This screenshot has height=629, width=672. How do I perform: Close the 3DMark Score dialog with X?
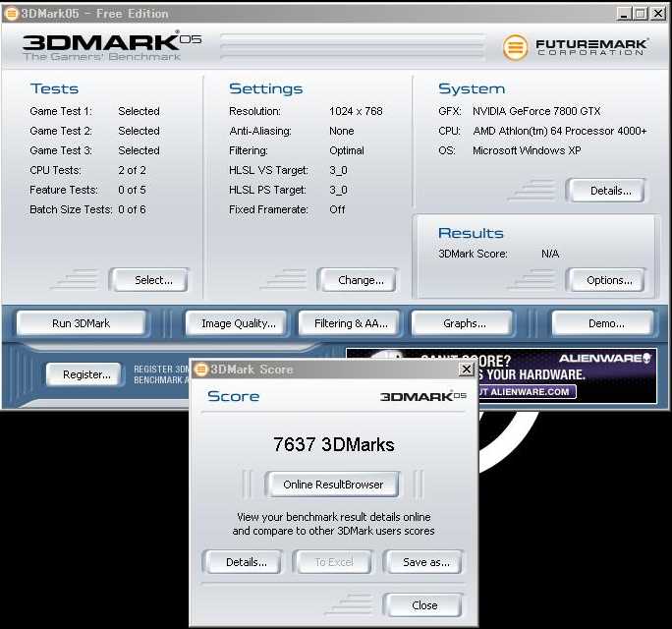tap(466, 370)
